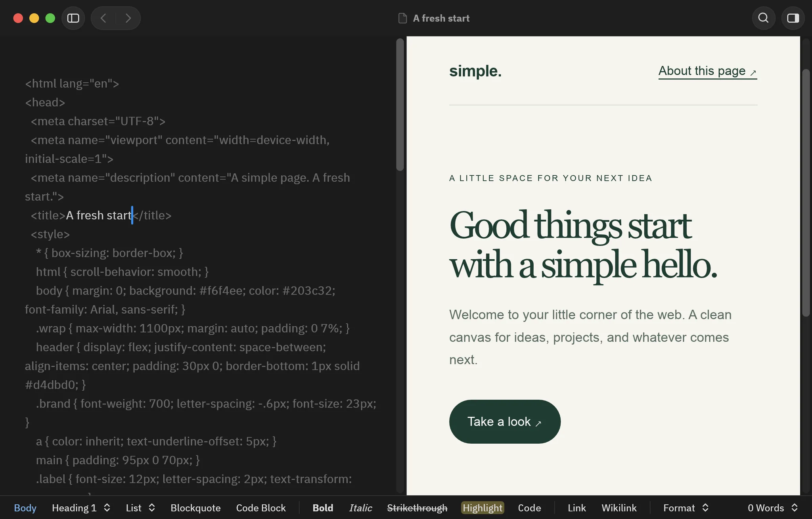Open the 0 Words counter dropdown

tap(772, 508)
